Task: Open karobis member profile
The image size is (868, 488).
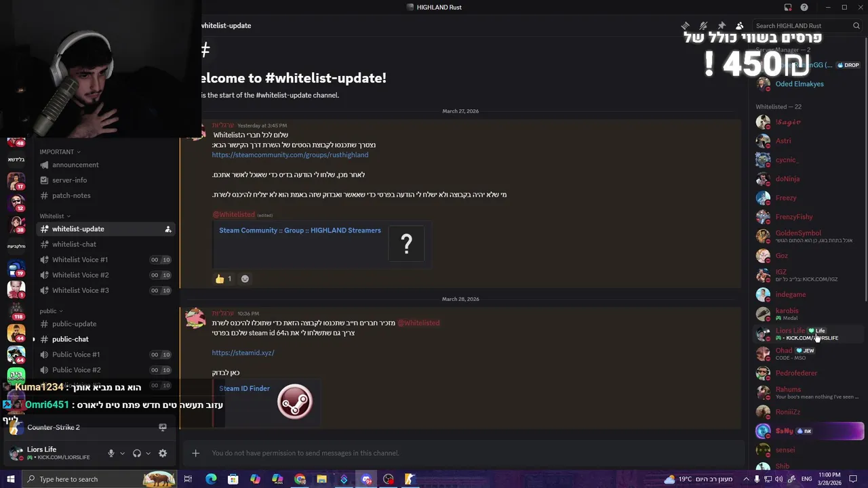Action: (807, 314)
